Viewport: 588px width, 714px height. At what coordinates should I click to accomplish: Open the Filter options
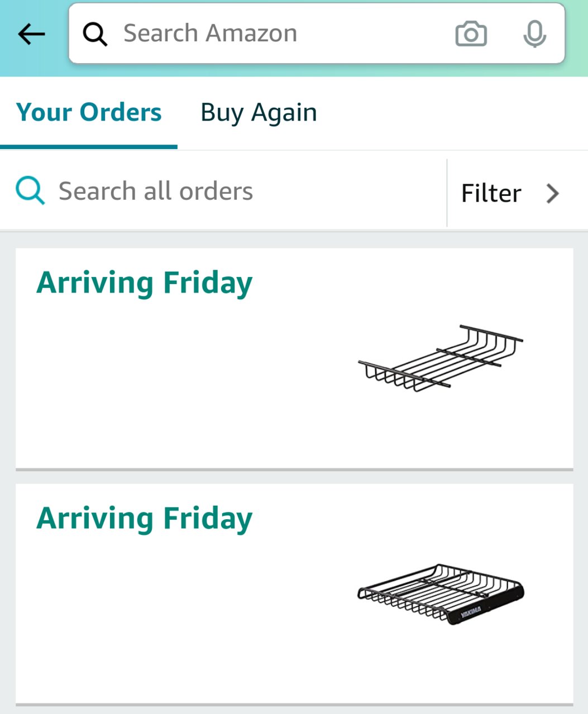[x=510, y=193]
